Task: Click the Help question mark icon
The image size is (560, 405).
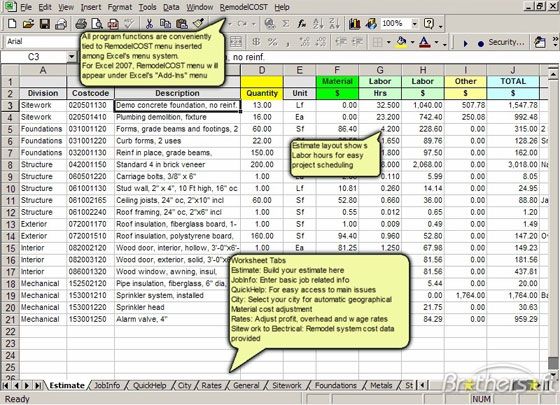Action: click(x=429, y=24)
